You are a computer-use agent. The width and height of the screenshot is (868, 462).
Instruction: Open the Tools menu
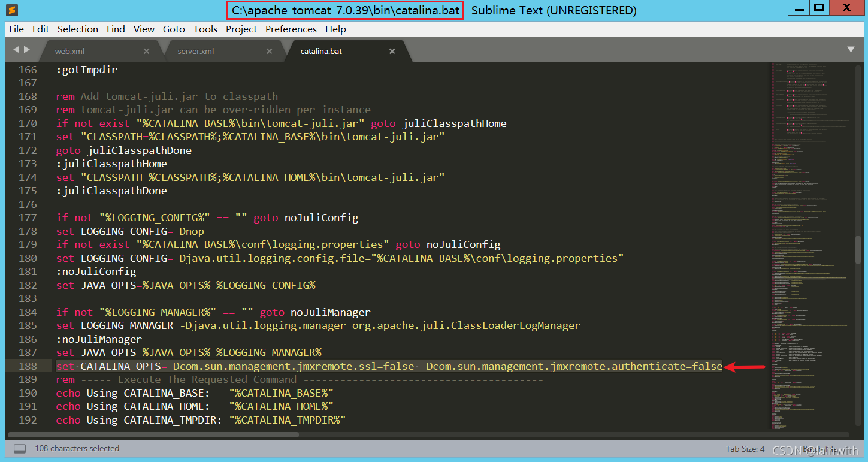point(205,29)
